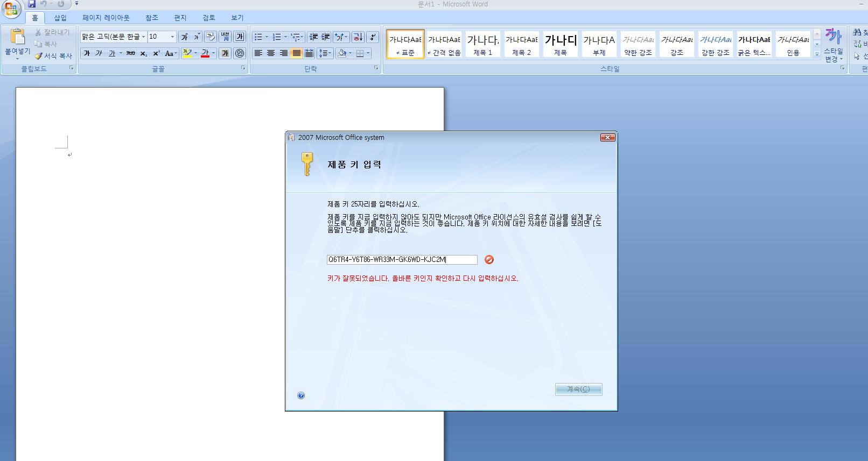Click the product key input field

click(x=402, y=260)
